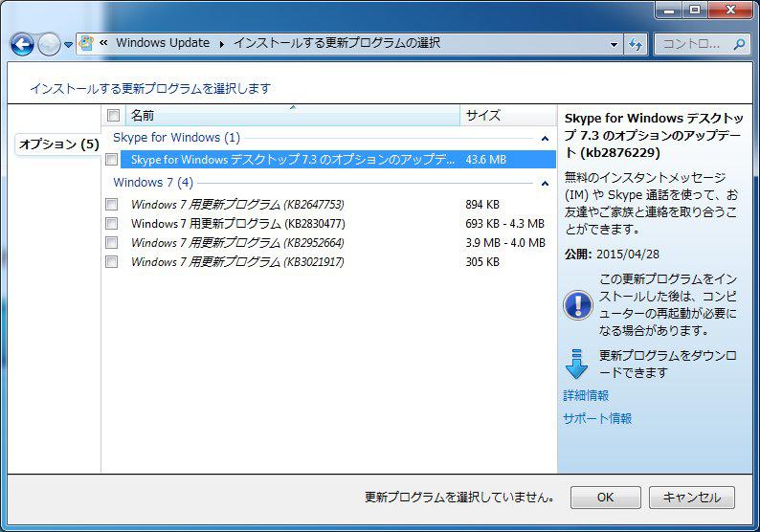
Task: Check update KB2830477
Action: pyautogui.click(x=111, y=223)
